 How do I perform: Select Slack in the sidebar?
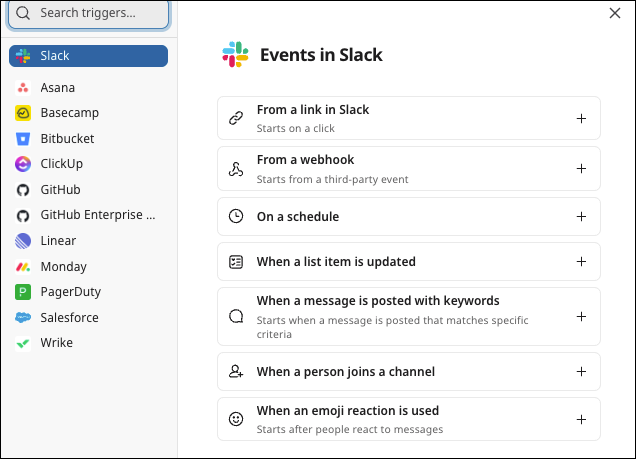(x=88, y=56)
